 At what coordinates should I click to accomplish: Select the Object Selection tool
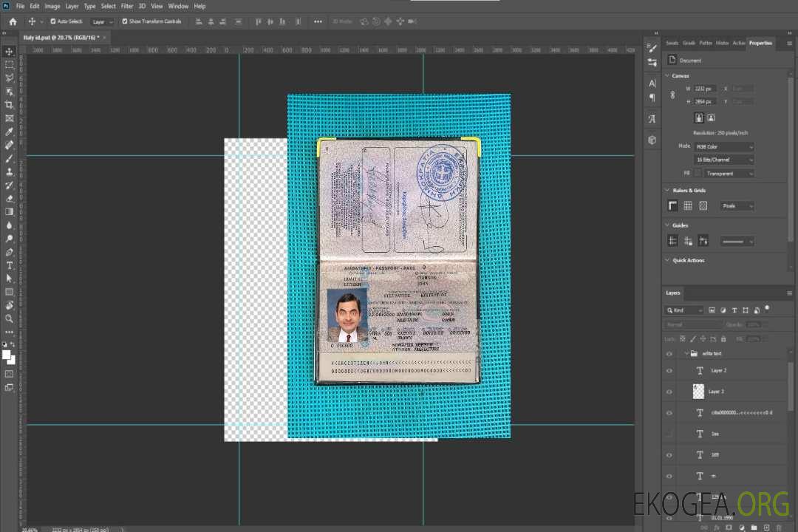[9, 92]
